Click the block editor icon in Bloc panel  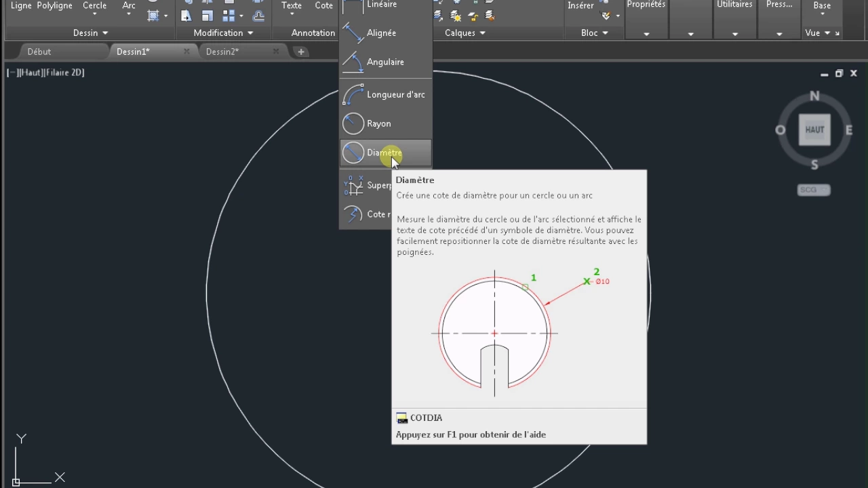tap(606, 16)
